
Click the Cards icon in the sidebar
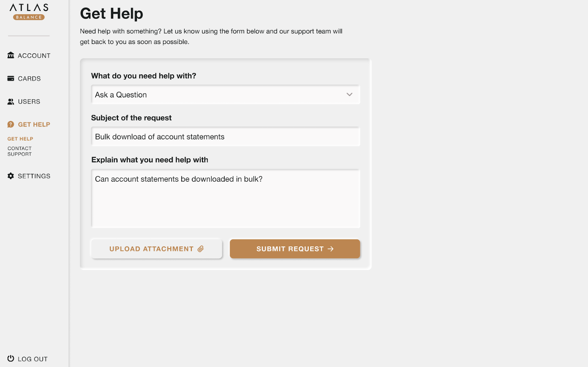[x=10, y=78]
